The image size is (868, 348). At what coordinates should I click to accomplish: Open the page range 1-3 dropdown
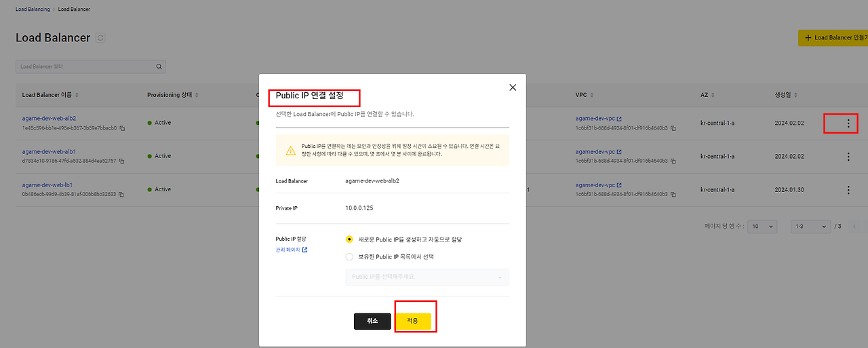tap(811, 227)
